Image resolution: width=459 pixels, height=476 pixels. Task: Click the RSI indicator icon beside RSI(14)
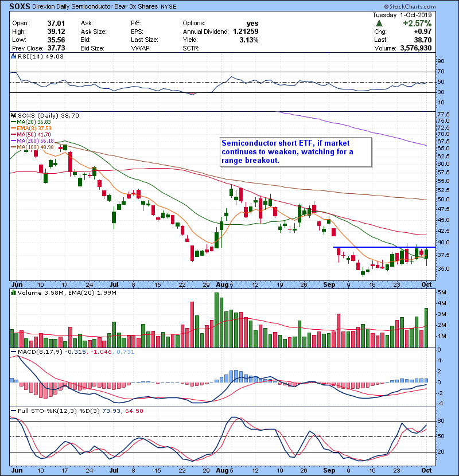point(13,56)
